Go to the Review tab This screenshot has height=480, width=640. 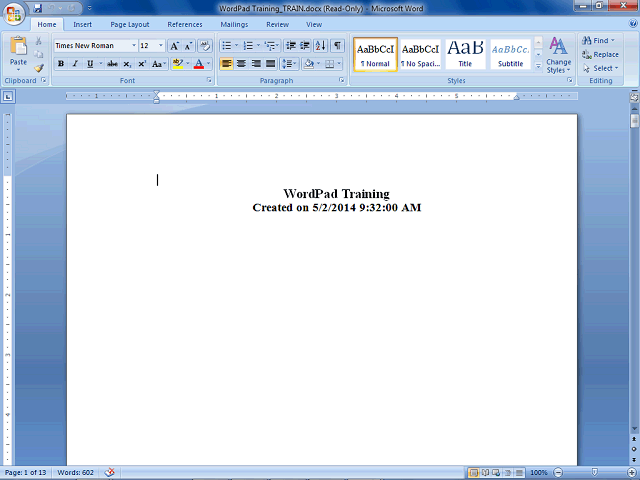pos(278,24)
